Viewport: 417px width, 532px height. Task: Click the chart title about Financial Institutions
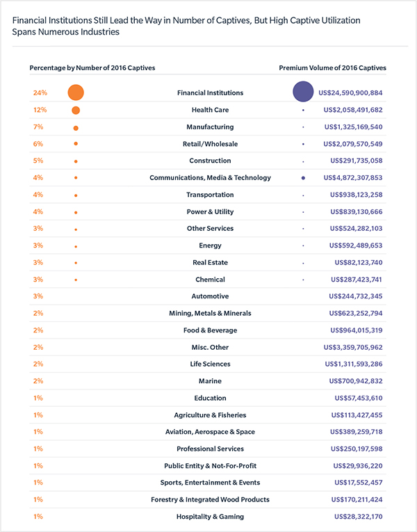point(186,26)
